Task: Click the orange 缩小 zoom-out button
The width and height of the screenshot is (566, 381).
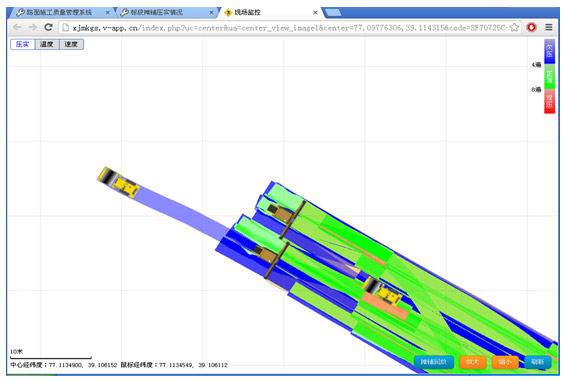Action: (x=505, y=362)
